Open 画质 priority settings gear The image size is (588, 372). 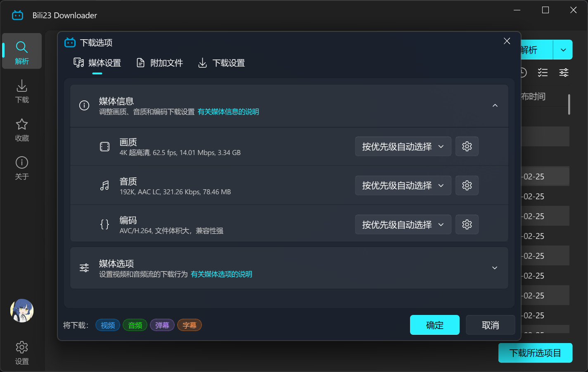[x=467, y=146]
